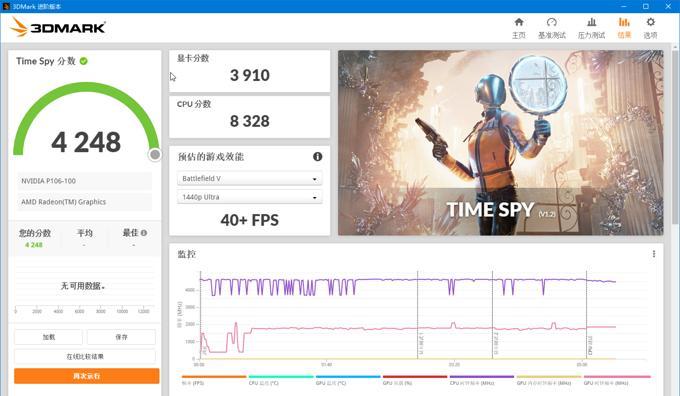Screen dimensions: 680x396
Task: Click the Save (保存) button
Action: pos(121,337)
